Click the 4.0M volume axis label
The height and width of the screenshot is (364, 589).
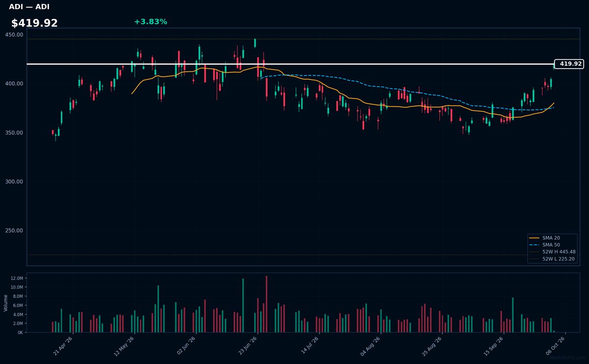(x=18, y=314)
